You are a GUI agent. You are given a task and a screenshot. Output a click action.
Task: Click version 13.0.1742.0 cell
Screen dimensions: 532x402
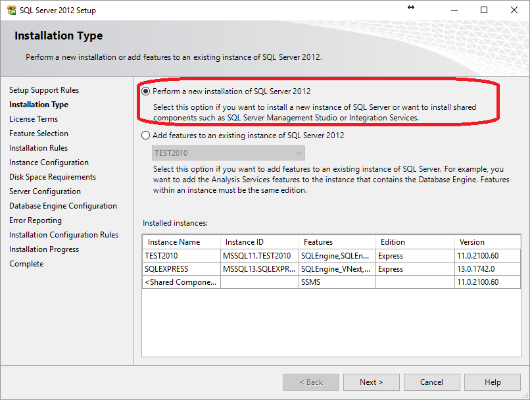pos(487,269)
